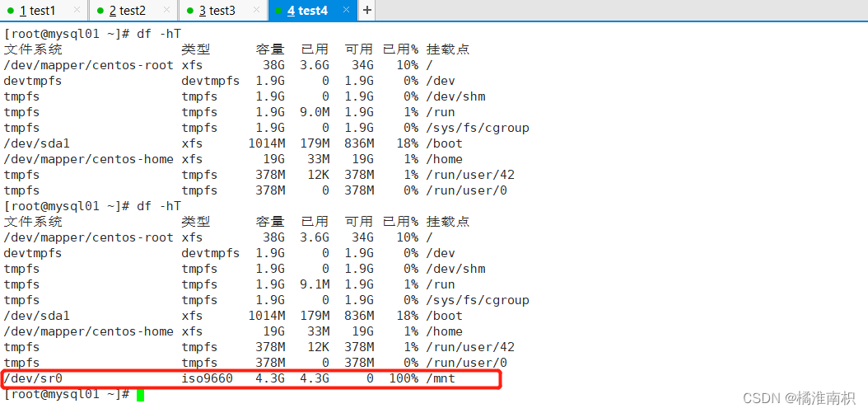The width and height of the screenshot is (868, 413).
Task: Click the 文件系统 header in second df output
Action: click(33, 222)
